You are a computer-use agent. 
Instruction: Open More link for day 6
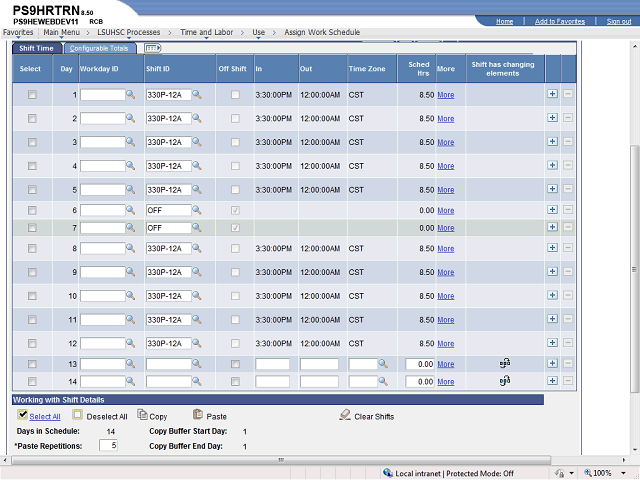tap(446, 211)
